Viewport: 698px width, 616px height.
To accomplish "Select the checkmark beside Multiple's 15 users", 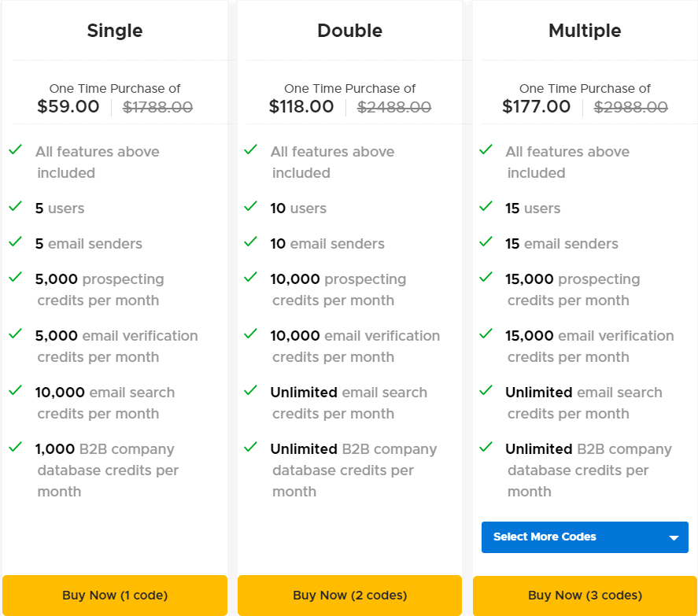I will click(x=486, y=206).
